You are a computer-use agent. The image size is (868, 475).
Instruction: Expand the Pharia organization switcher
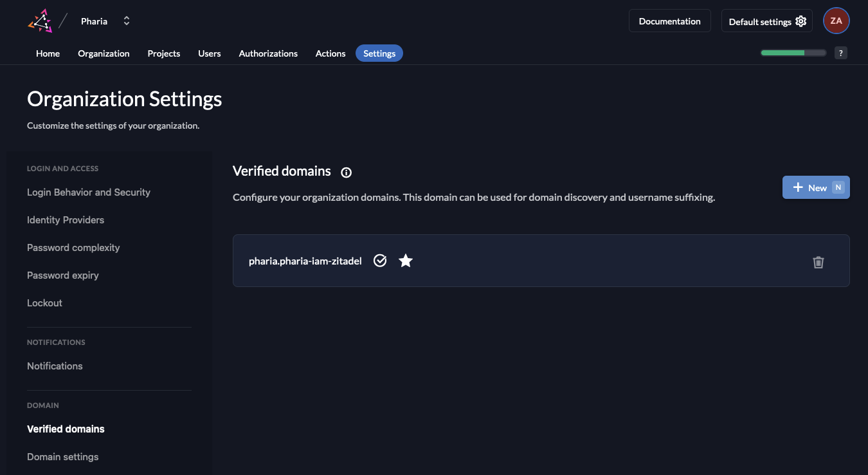[x=126, y=21]
